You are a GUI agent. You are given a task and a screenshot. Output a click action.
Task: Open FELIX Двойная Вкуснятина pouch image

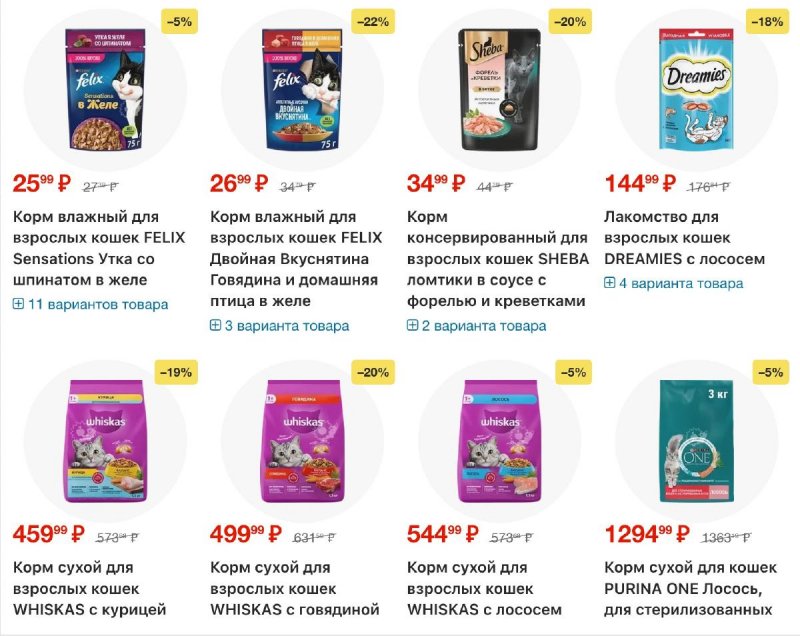click(301, 89)
